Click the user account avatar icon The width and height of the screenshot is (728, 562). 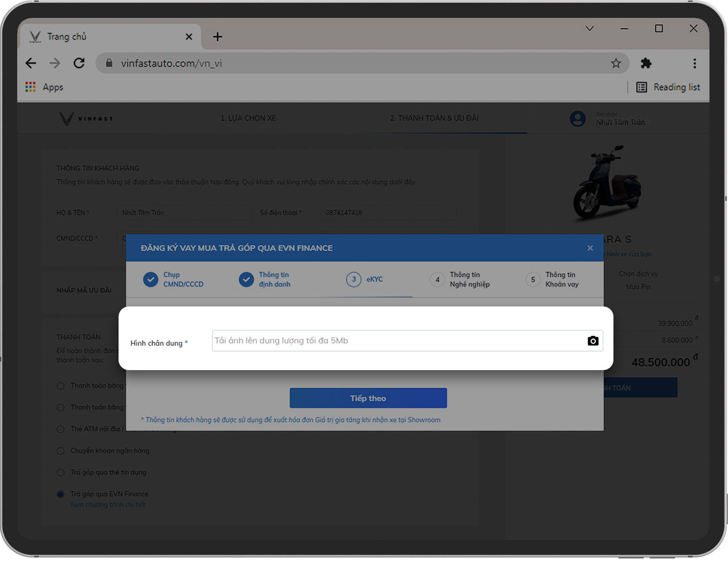578,119
